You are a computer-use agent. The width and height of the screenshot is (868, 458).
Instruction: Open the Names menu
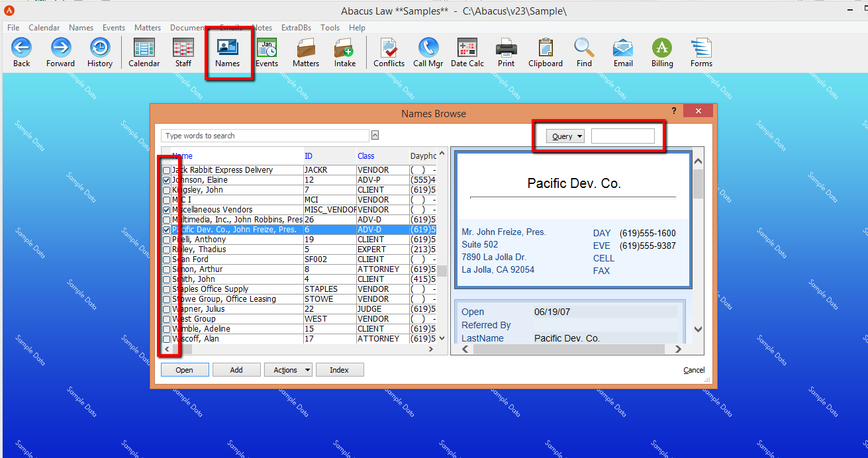(81, 28)
